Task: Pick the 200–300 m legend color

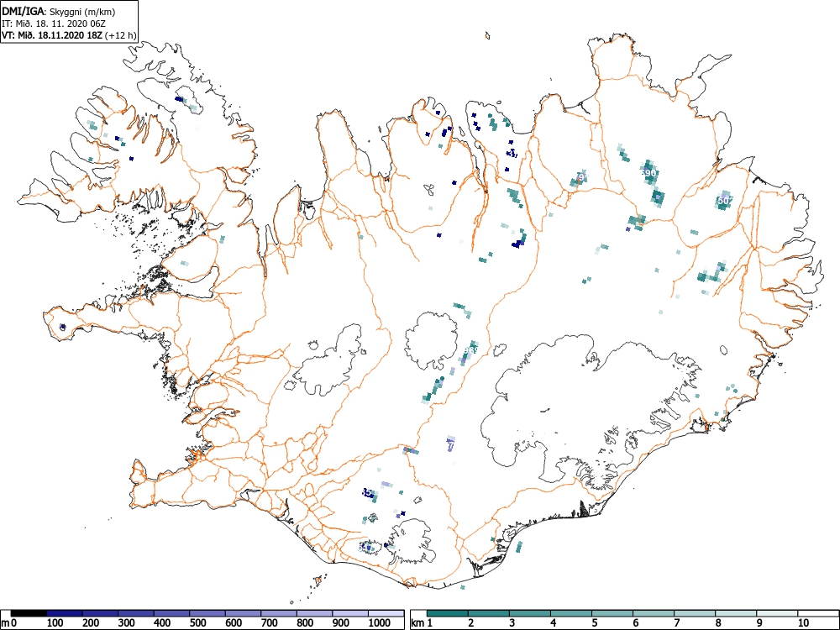Action: click(x=100, y=613)
